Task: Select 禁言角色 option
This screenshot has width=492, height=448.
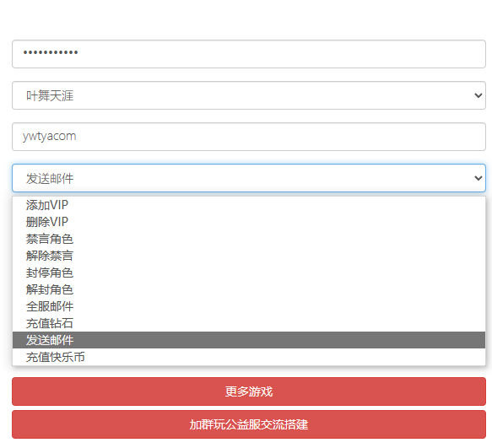Action: [x=249, y=239]
